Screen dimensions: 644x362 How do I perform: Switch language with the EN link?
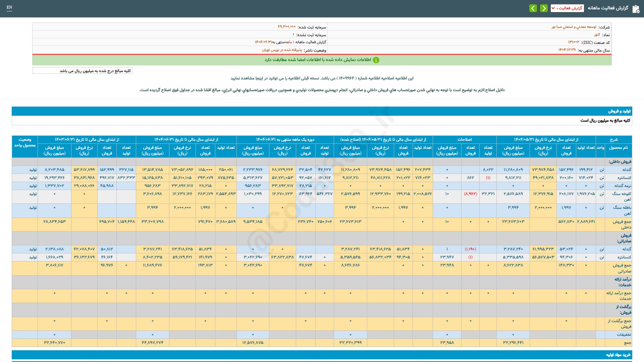pyautogui.click(x=9, y=7)
